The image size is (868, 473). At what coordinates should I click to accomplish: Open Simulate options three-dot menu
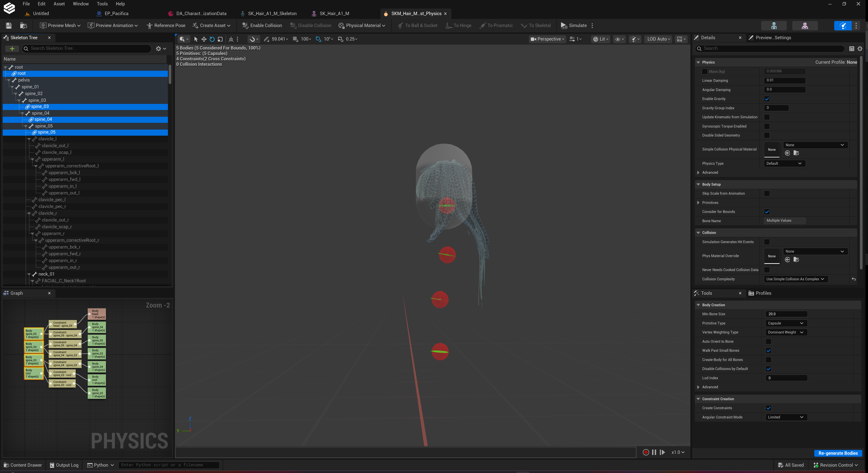592,26
